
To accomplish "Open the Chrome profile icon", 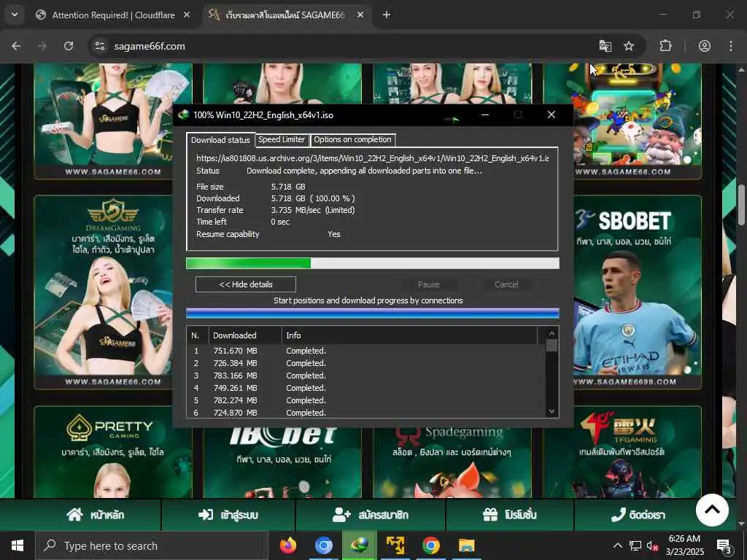I will point(705,46).
